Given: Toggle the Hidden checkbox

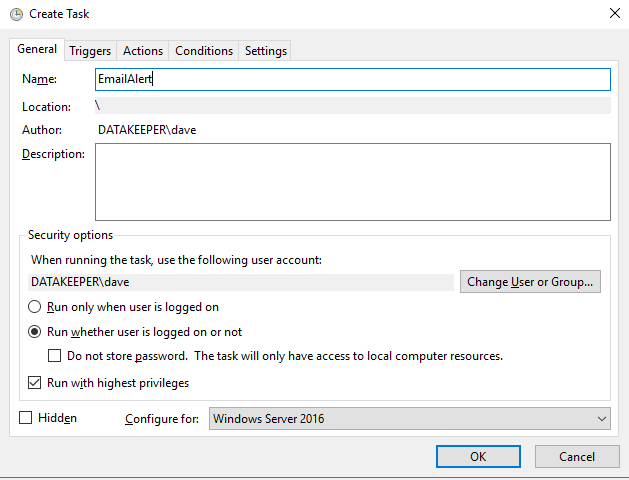Looking at the screenshot, I should pyautogui.click(x=26, y=418).
